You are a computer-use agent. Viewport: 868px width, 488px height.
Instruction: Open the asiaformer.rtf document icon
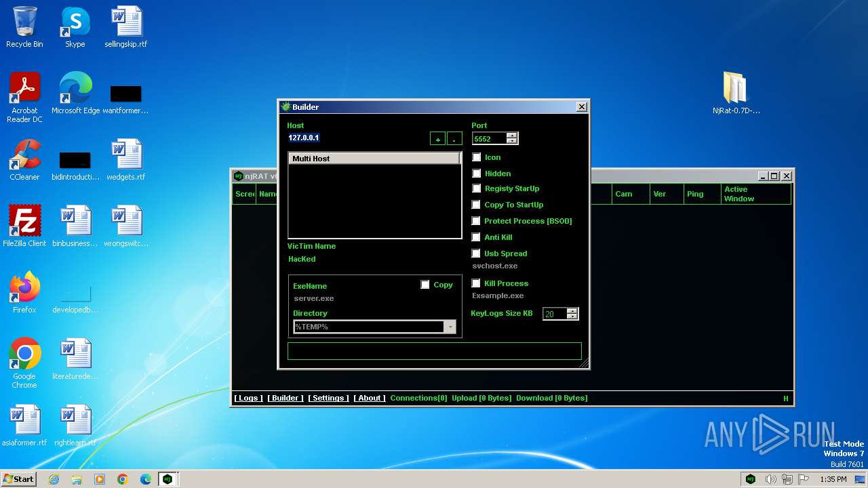pyautogui.click(x=24, y=426)
